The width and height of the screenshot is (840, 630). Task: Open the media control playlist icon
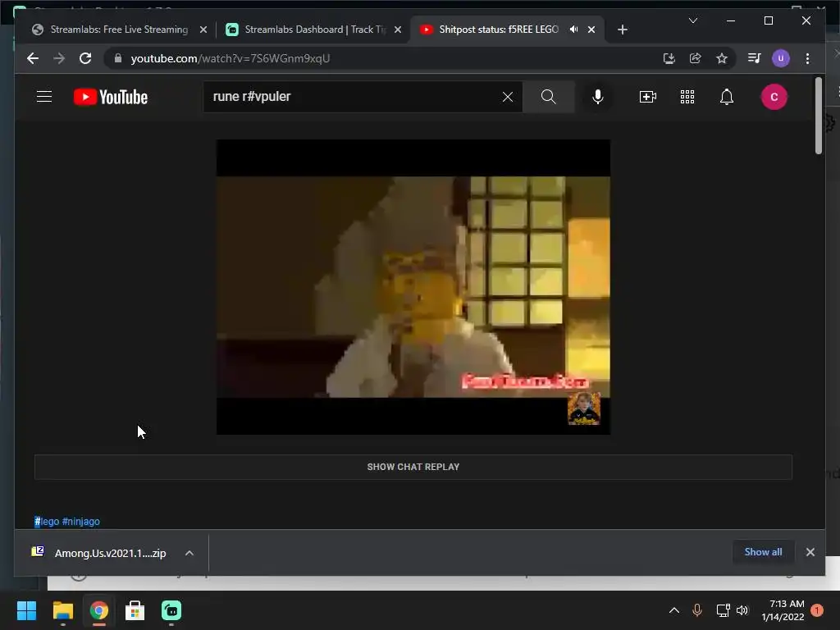click(x=754, y=58)
